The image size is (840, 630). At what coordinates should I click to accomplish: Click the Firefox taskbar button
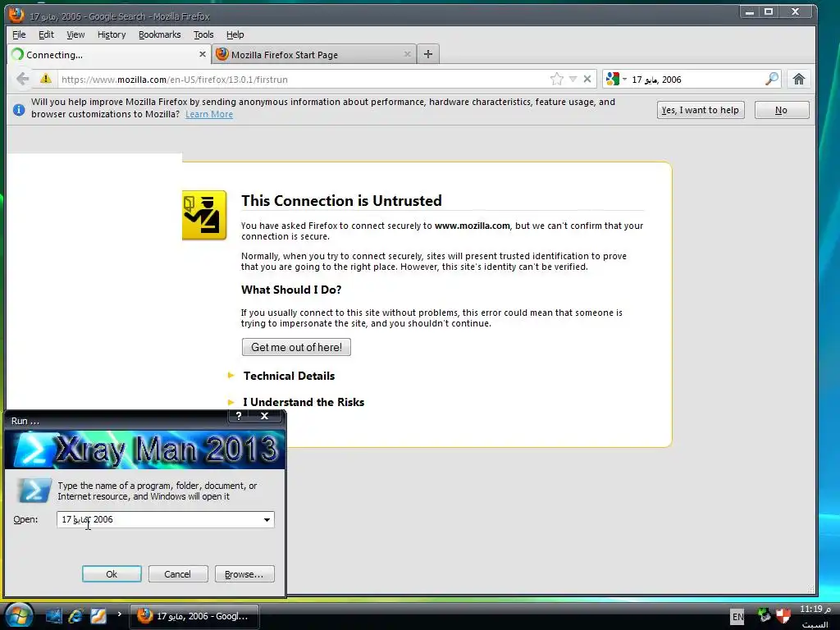(194, 616)
